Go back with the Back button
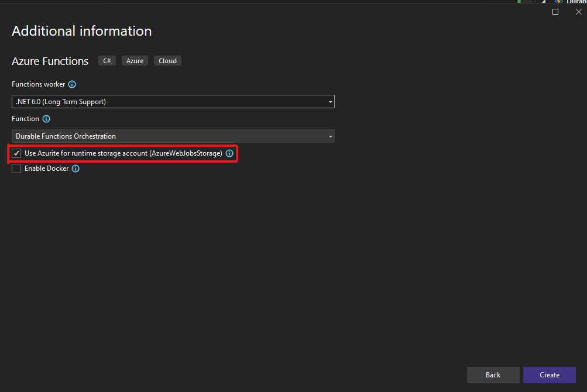Screen dimensions: 587x392 493,375
